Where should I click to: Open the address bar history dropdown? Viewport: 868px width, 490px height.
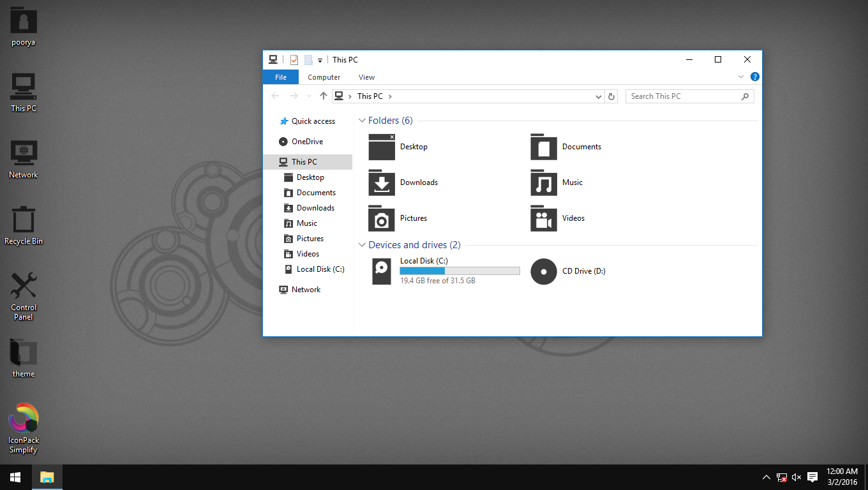click(598, 96)
